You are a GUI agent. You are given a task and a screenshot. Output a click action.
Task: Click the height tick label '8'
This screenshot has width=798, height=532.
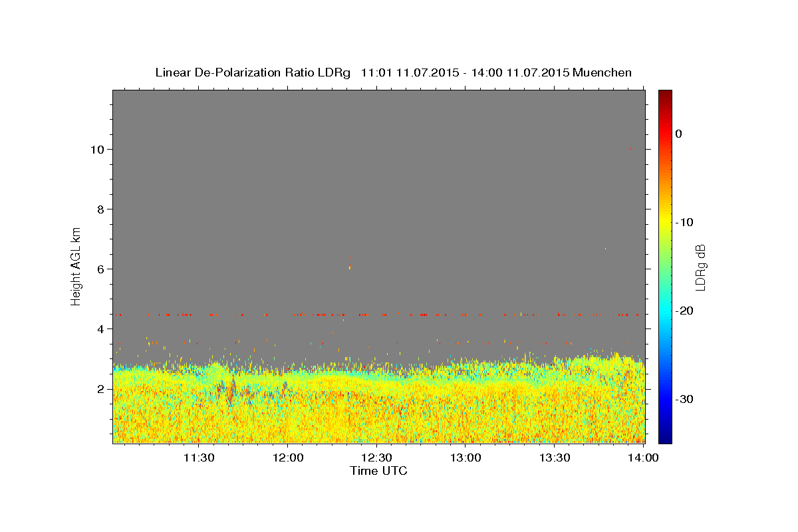click(x=101, y=209)
